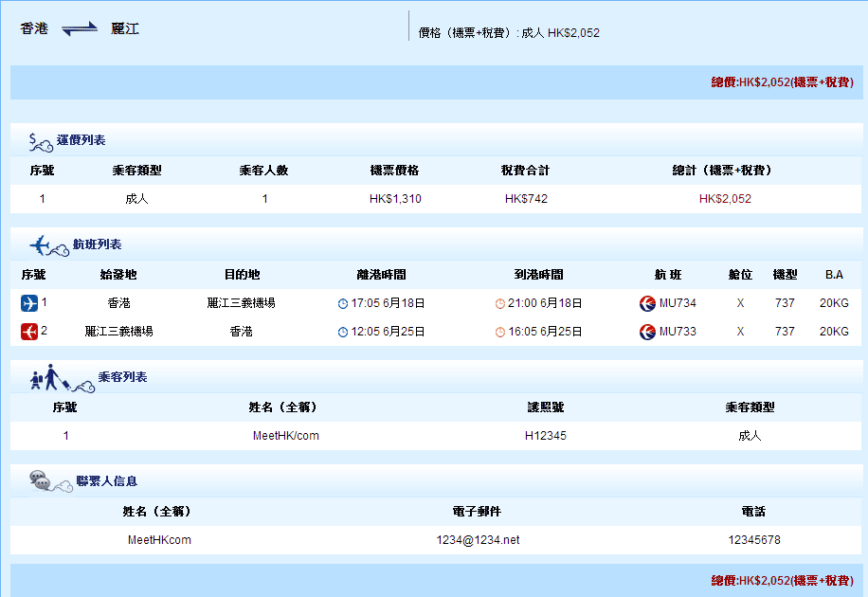Click the fare list section icon
This screenshot has height=597, width=868.
[40, 142]
